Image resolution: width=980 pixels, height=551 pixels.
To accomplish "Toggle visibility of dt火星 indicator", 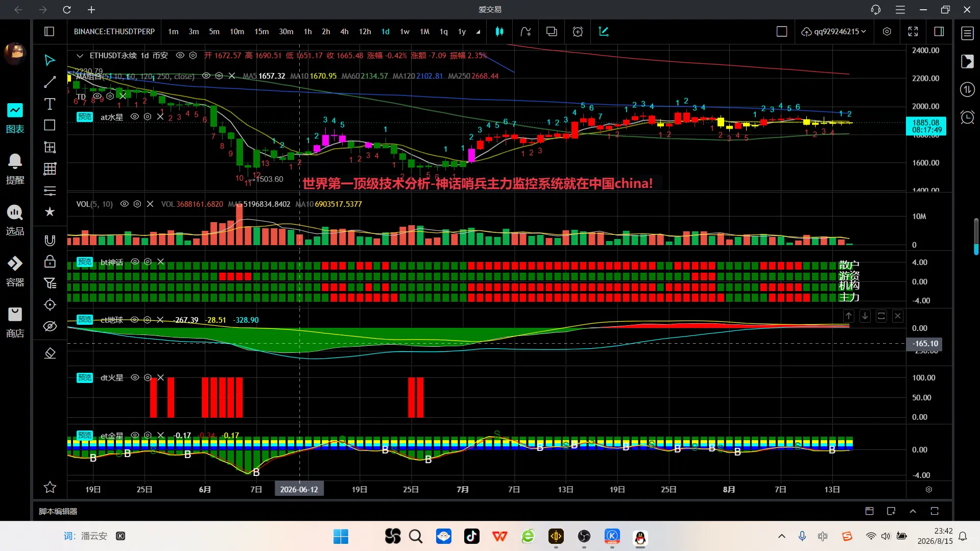I will point(135,377).
